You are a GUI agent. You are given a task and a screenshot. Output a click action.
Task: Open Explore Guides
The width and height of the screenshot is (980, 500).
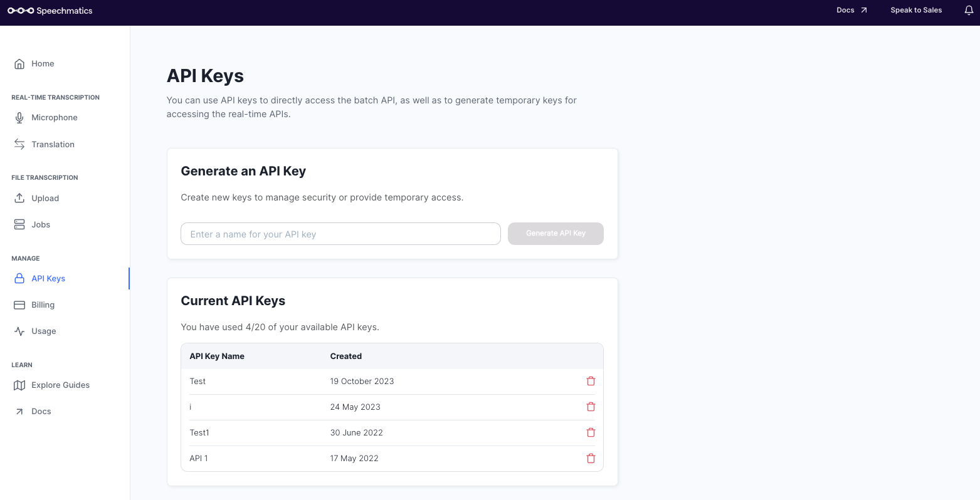pos(60,385)
